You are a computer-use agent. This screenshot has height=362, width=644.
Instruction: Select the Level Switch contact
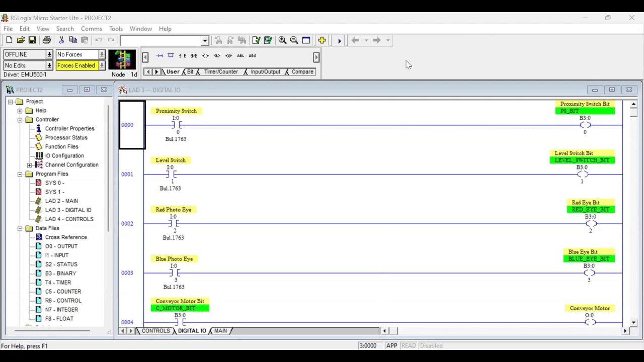[171, 174]
